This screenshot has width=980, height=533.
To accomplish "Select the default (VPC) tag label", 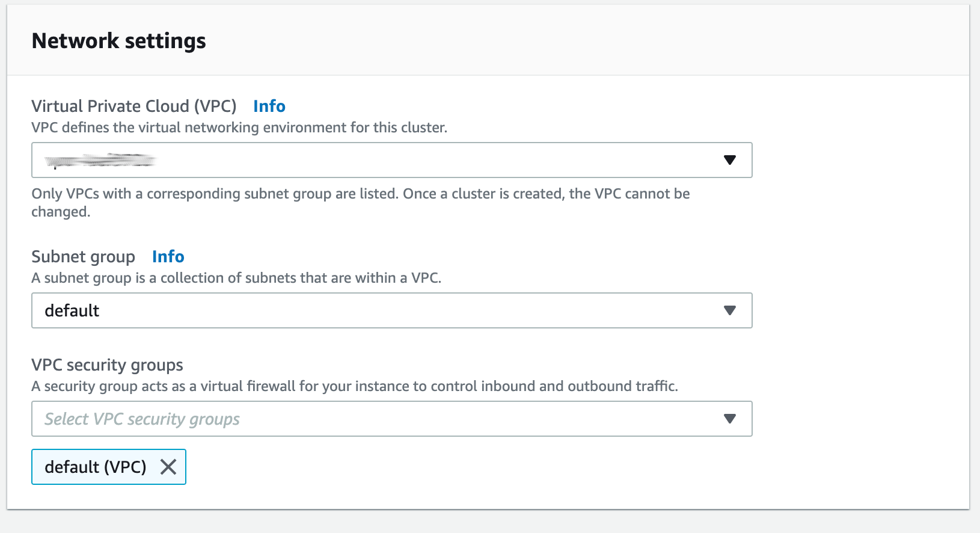I will point(96,467).
